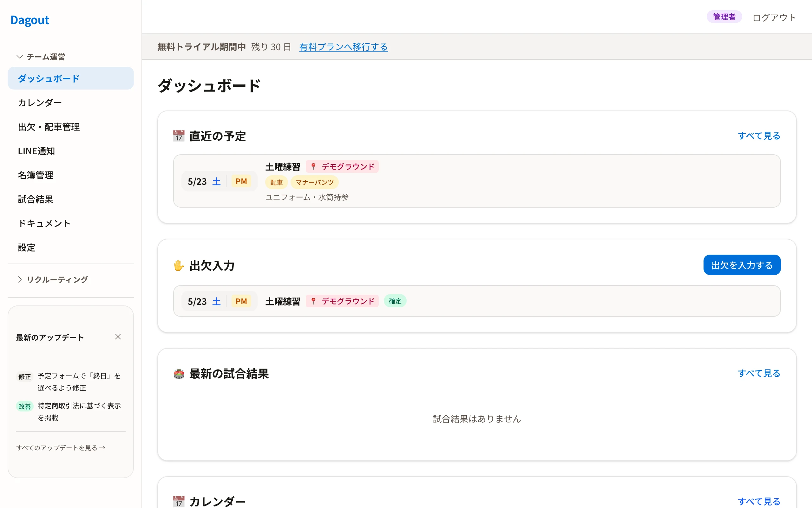
Task: Open ダッシュボード in the sidebar
Action: [70, 78]
